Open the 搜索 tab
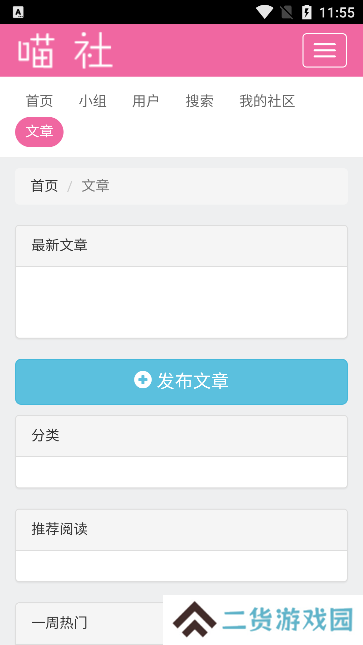Viewport: 363px width, 645px height. point(200,101)
